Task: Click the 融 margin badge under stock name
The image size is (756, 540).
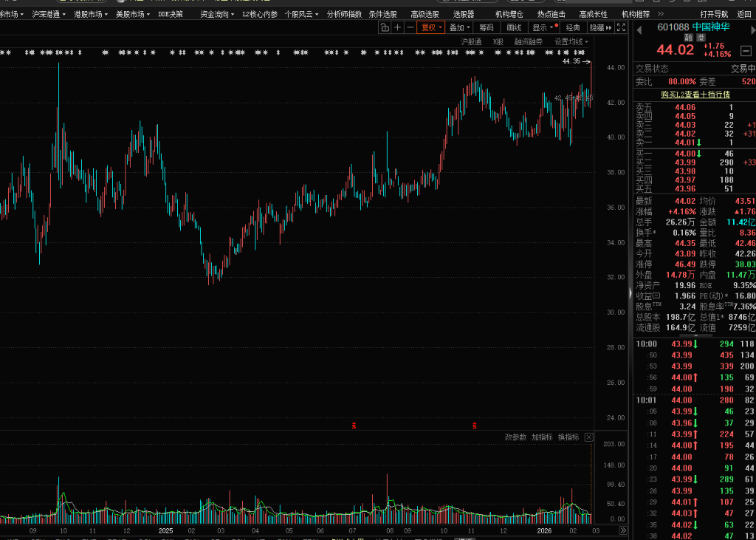Action: tap(688, 37)
